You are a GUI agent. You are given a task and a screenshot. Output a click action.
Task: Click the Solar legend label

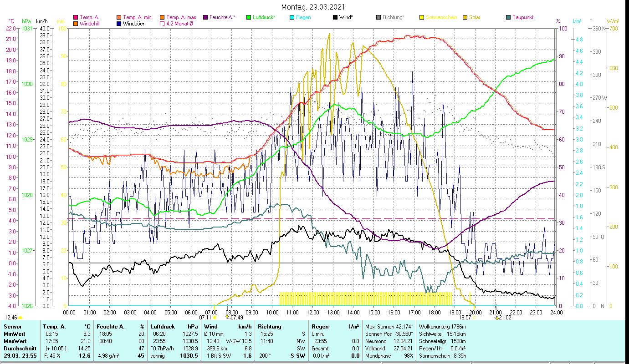pos(476,17)
